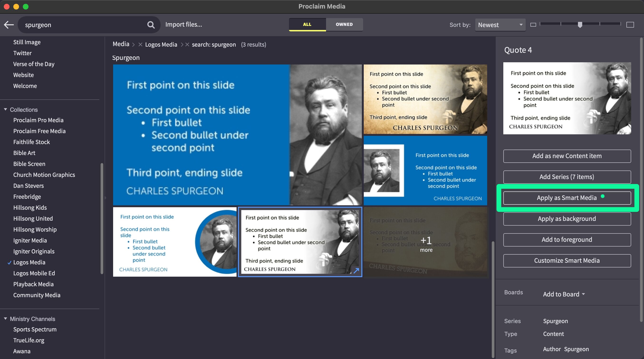Click Apply as background button

click(x=567, y=219)
